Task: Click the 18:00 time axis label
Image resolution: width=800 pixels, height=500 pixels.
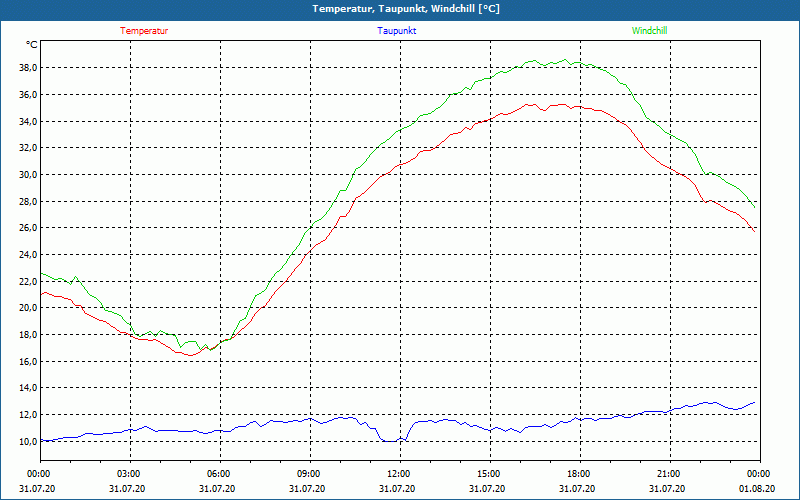Action: (x=580, y=474)
